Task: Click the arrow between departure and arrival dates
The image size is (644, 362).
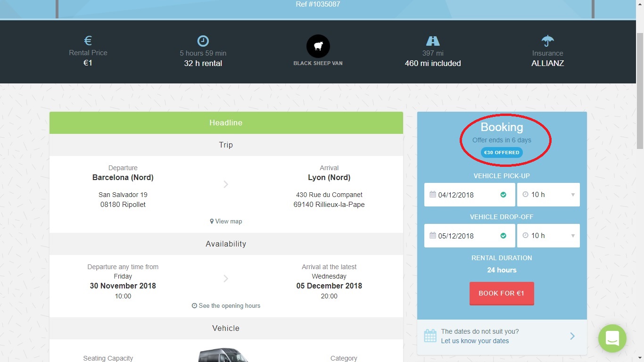Action: 226,279
